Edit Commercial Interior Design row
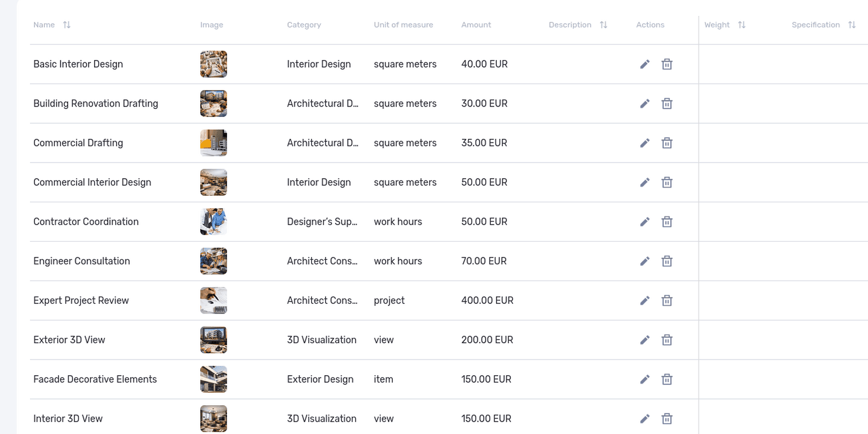Screen dimensions: 868x434 click(645, 182)
